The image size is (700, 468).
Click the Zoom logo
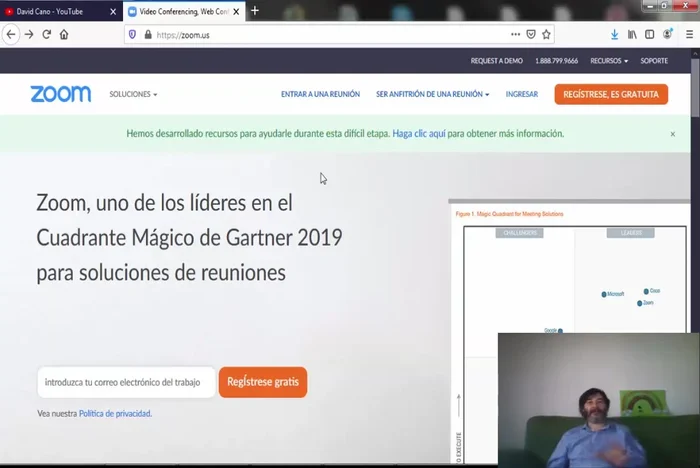pos(61,94)
